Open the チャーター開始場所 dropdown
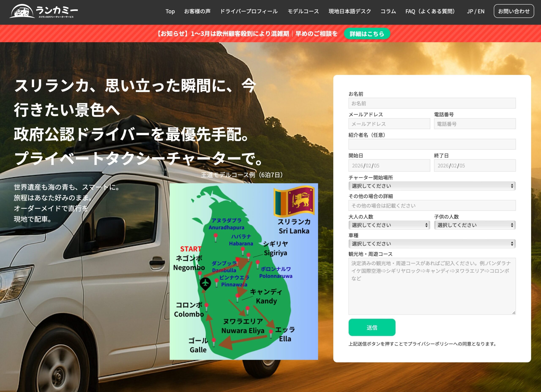541x392 pixels. 432,186
